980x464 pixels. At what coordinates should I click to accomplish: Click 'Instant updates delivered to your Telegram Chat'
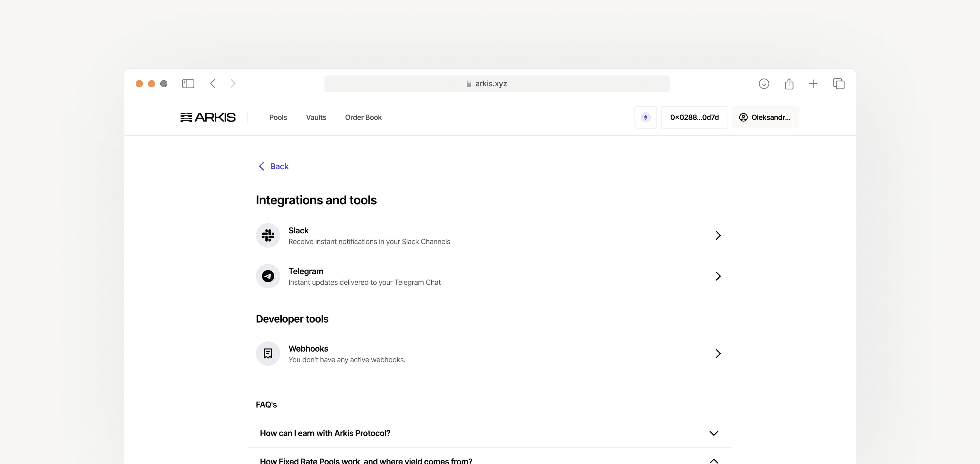364,282
